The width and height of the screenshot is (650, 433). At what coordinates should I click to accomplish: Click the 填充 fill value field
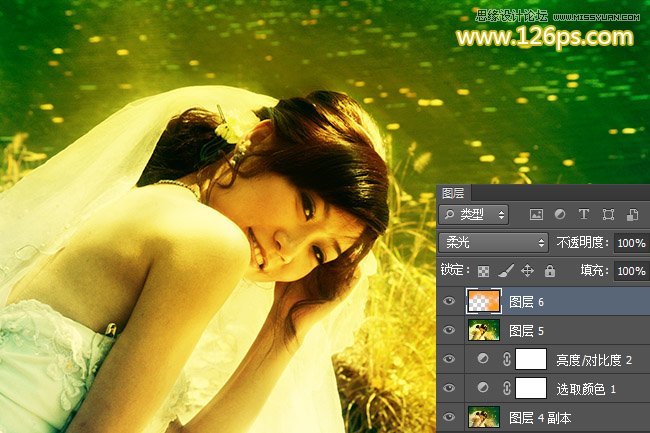coord(632,271)
